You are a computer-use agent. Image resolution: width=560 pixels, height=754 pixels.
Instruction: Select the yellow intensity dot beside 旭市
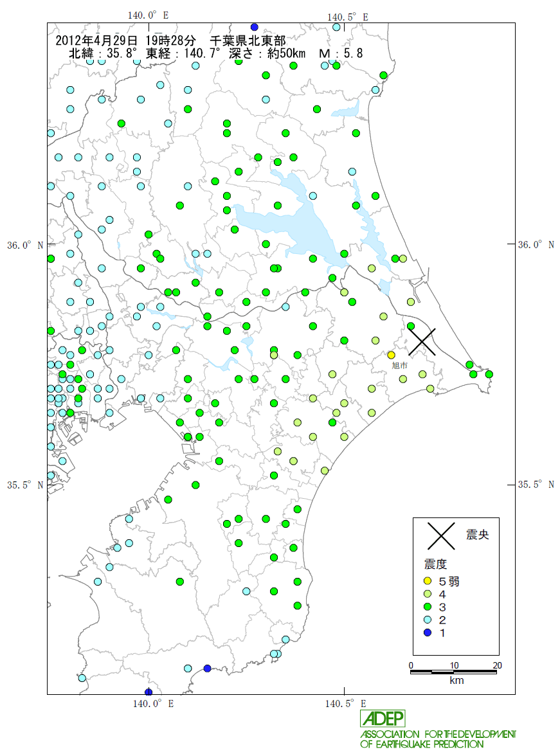[391, 355]
